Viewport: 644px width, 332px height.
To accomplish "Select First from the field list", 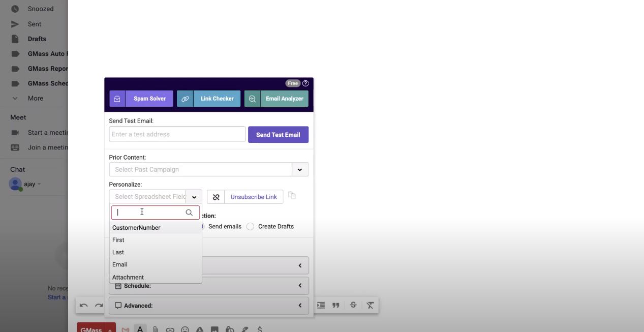I will click(x=156, y=240).
